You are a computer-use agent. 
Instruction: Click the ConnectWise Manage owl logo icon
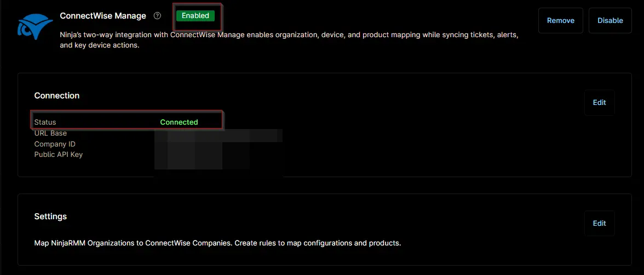35,27
